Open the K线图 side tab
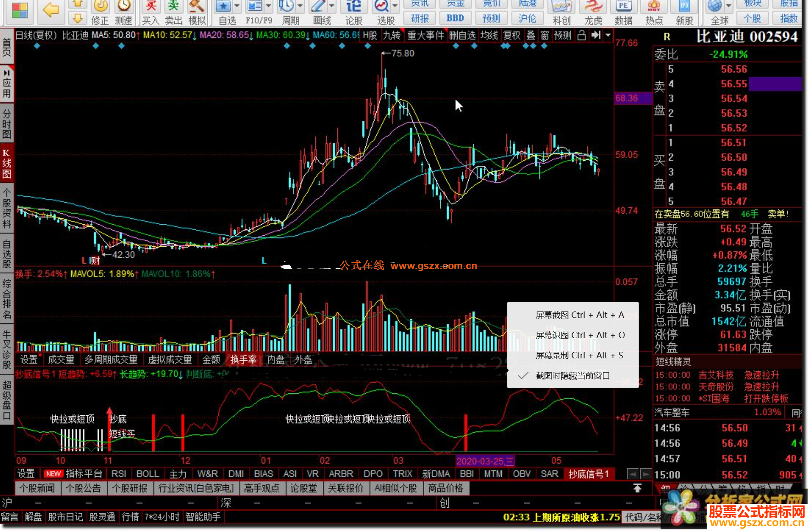Screen dimensions: 811x532 pyautogui.click(x=6, y=164)
